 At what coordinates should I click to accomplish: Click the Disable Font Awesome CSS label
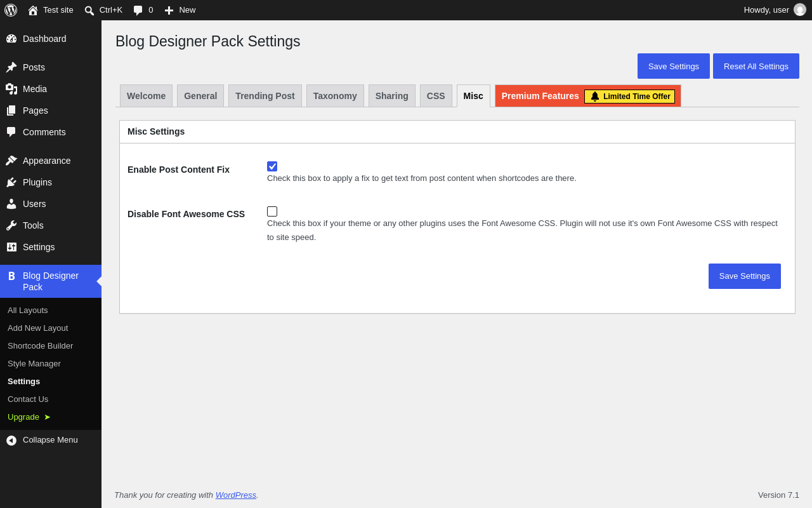[186, 214]
